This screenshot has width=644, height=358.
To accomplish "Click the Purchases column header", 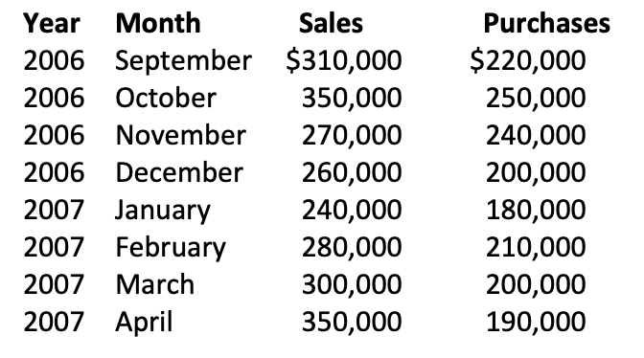I will click(x=546, y=23).
